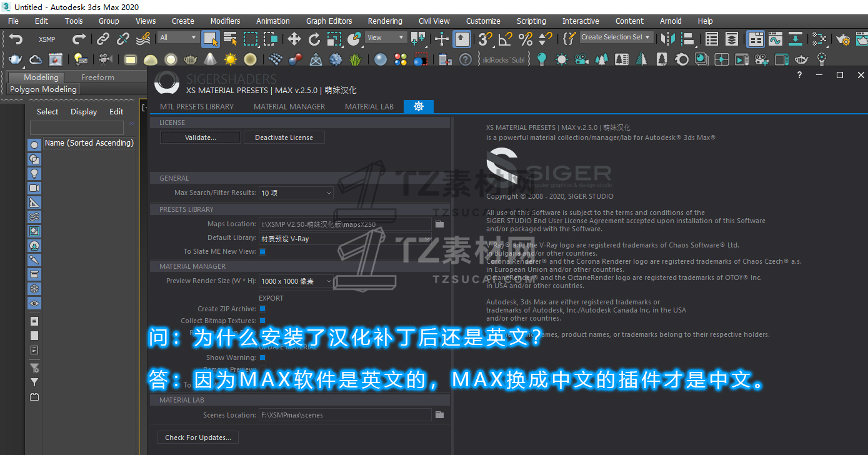This screenshot has height=455, width=868.
Task: Click the Scene Explorer search field
Action: (x=77, y=127)
